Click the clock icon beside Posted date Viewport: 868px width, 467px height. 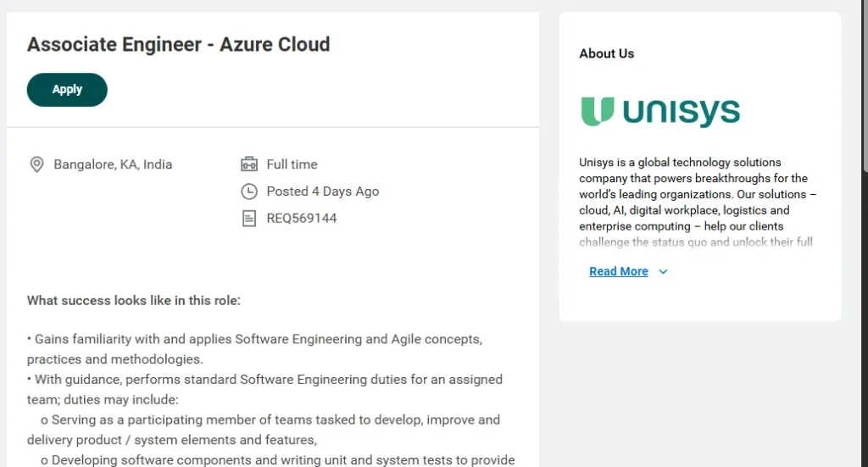[x=249, y=192]
